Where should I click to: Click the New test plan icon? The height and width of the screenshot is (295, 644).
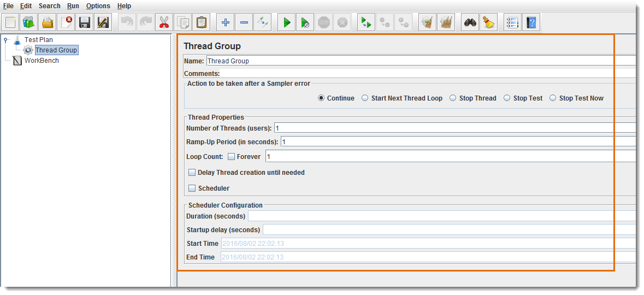pyautogui.click(x=11, y=23)
